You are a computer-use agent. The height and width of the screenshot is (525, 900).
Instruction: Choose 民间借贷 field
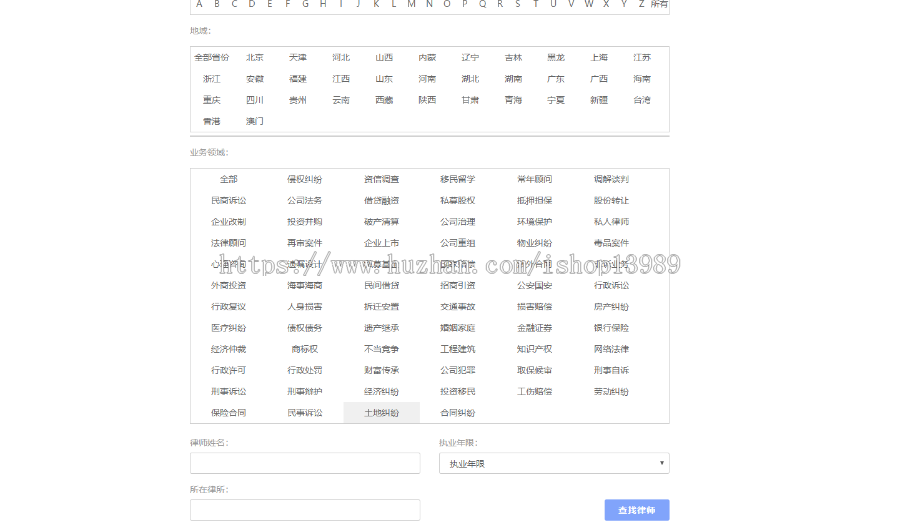coord(381,285)
